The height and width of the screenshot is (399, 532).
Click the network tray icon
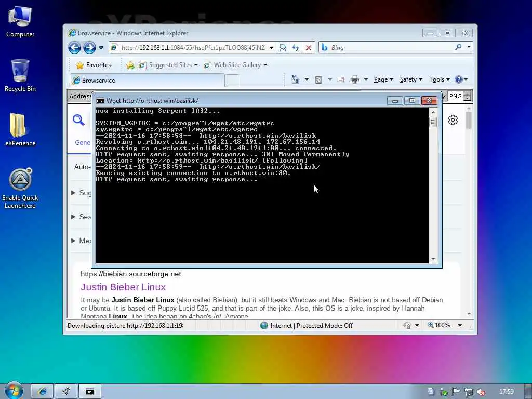click(x=469, y=392)
